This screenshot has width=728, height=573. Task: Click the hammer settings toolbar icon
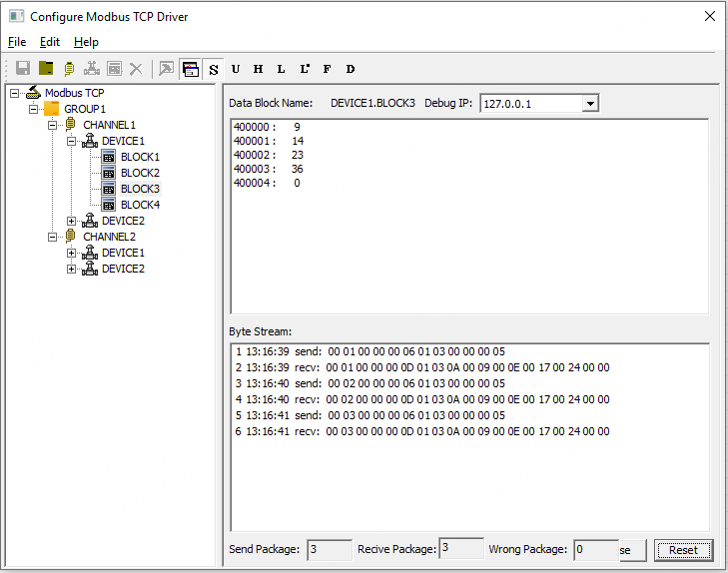point(166,69)
